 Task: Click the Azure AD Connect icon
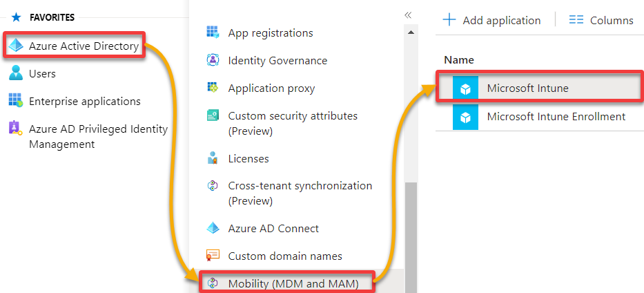tap(213, 228)
